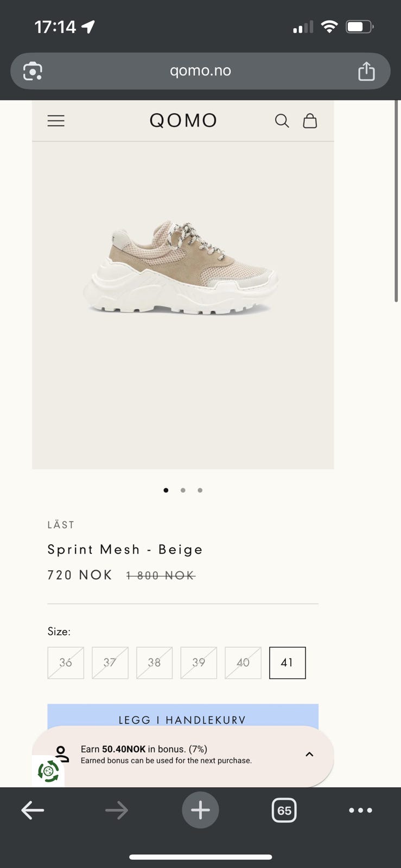The height and width of the screenshot is (868, 401).
Task: Open a new tab with plus button
Action: [200, 810]
